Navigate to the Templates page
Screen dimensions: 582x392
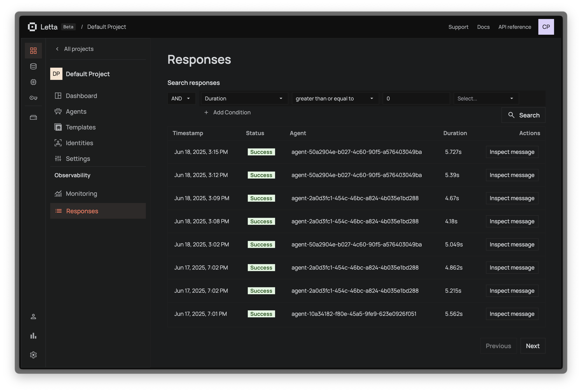[81, 127]
